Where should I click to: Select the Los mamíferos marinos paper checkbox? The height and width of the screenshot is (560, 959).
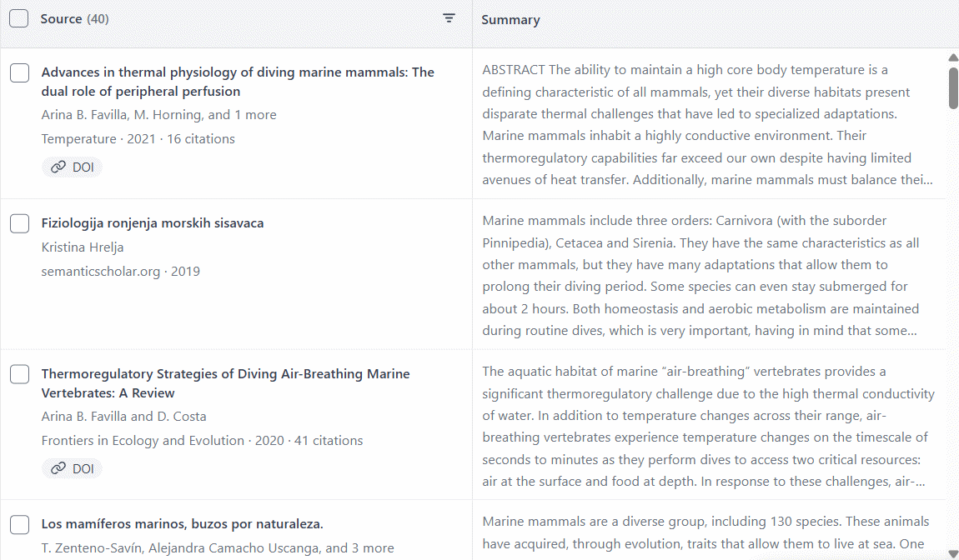(20, 525)
